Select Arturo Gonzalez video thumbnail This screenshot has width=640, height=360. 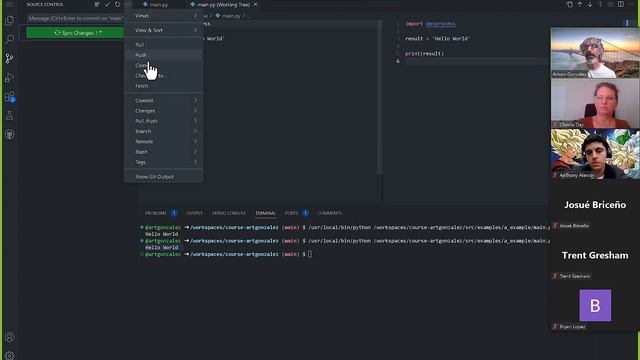click(x=595, y=53)
